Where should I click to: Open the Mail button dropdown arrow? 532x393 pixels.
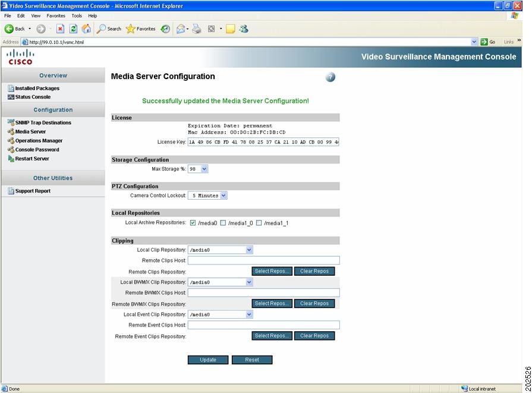187,29
